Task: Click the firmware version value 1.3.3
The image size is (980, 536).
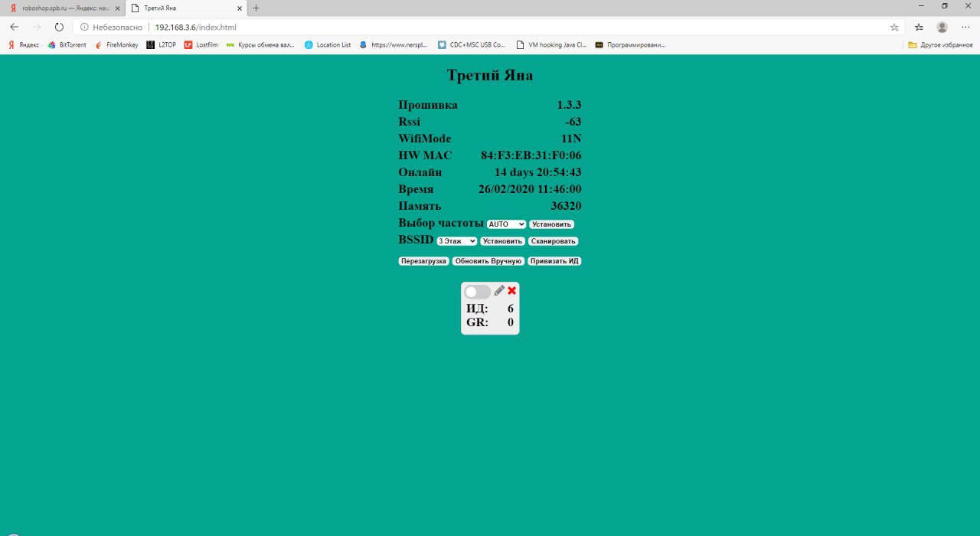Action: tap(569, 105)
